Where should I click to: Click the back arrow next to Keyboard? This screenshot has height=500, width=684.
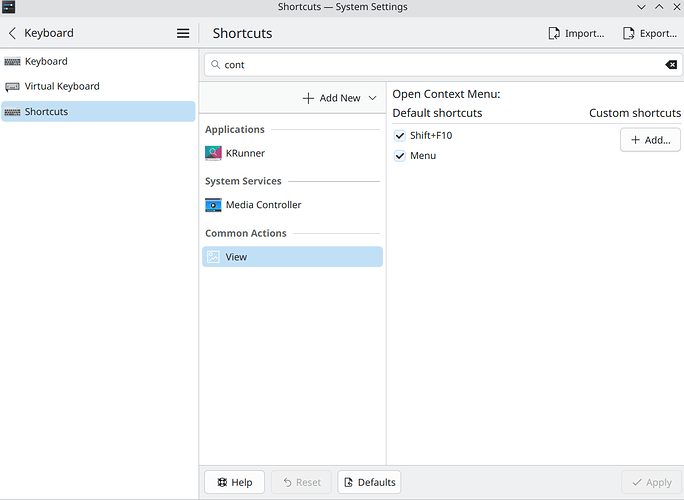pos(12,33)
